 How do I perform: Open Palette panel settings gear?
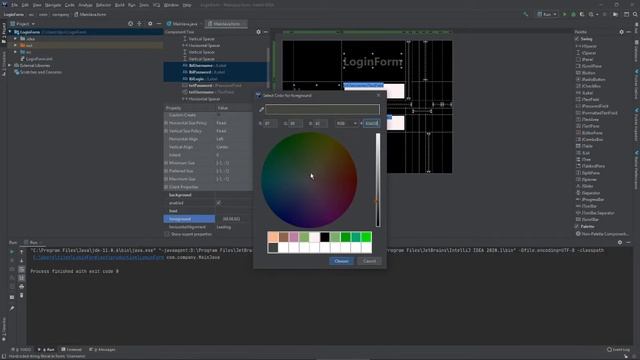[621, 32]
